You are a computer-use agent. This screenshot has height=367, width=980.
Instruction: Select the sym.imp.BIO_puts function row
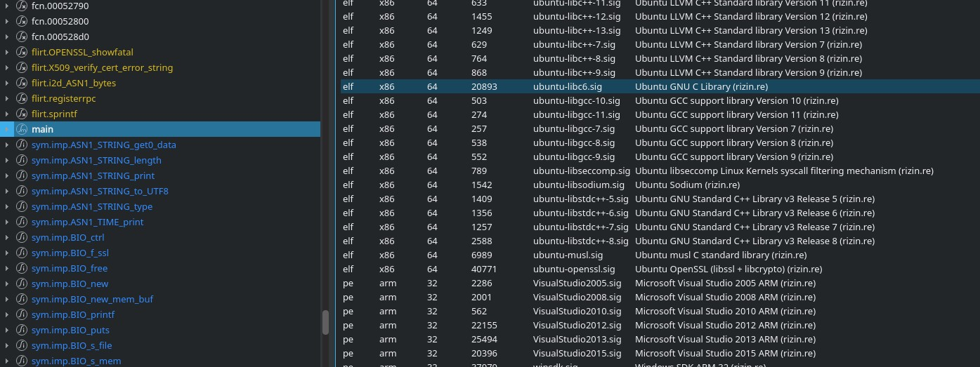(160, 330)
